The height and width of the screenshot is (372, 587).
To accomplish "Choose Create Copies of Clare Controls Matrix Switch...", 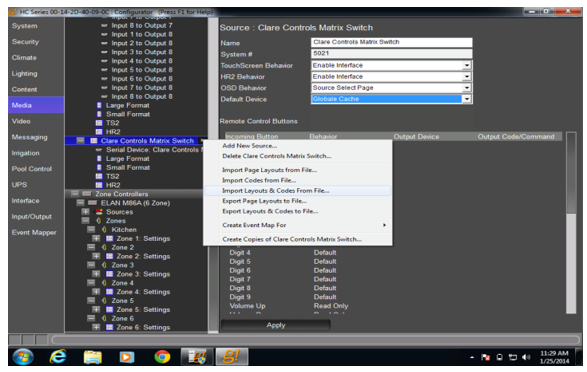I will tap(298, 239).
